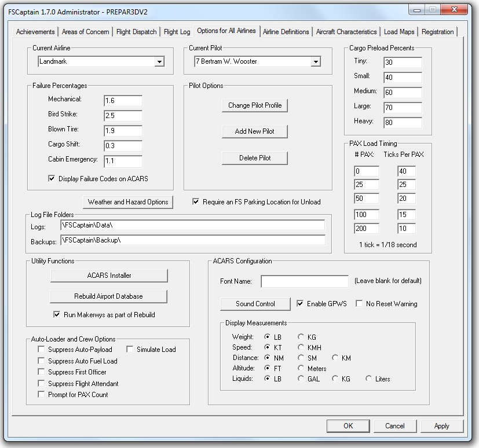Image resolution: width=479 pixels, height=448 pixels.
Task: Click the Cargo Shift percentage field
Action: coord(123,146)
